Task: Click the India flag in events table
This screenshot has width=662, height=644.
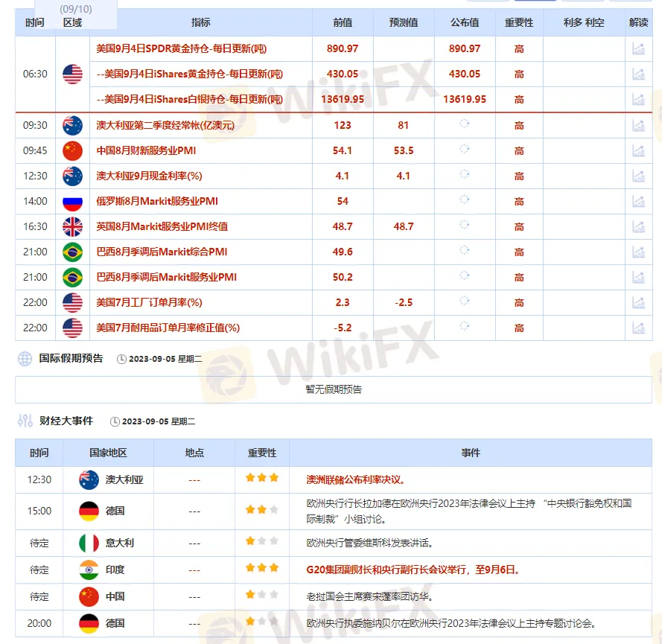Action: point(89,570)
